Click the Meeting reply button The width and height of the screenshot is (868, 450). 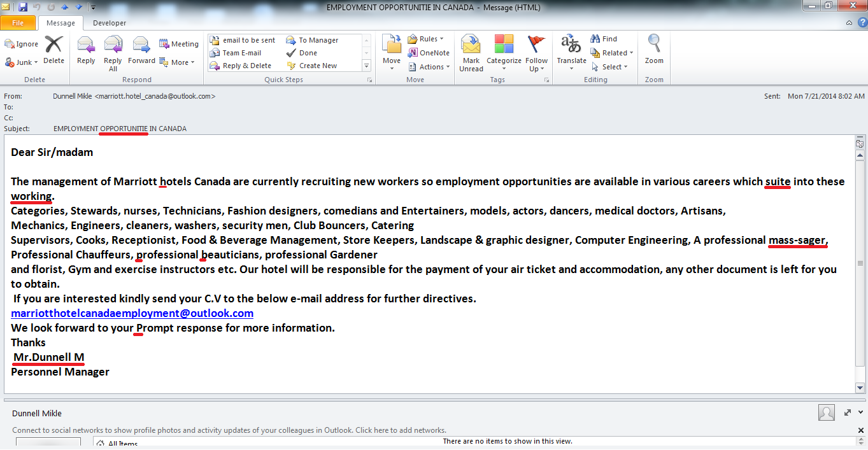click(179, 44)
